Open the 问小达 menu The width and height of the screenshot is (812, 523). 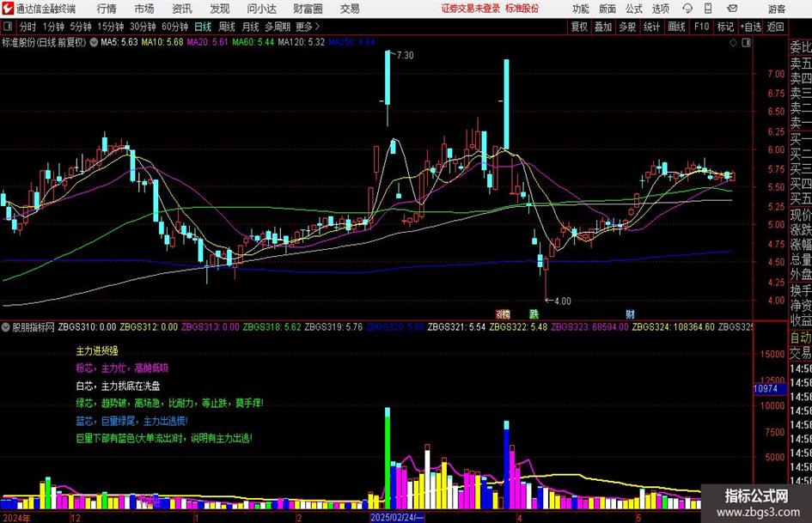click(x=261, y=9)
